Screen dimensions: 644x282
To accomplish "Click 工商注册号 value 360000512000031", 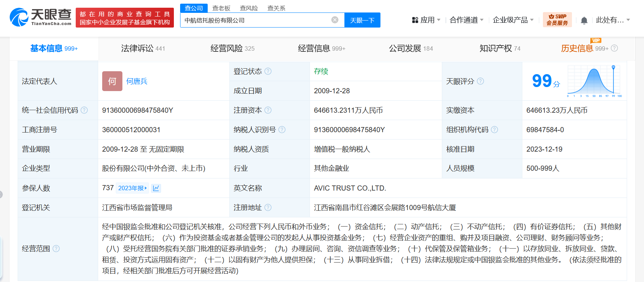I will click(x=131, y=130).
